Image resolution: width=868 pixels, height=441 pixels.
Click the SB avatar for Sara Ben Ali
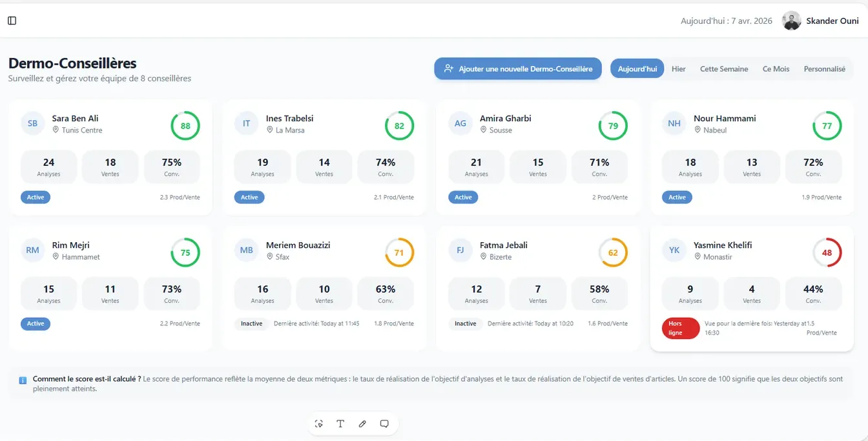click(x=32, y=123)
